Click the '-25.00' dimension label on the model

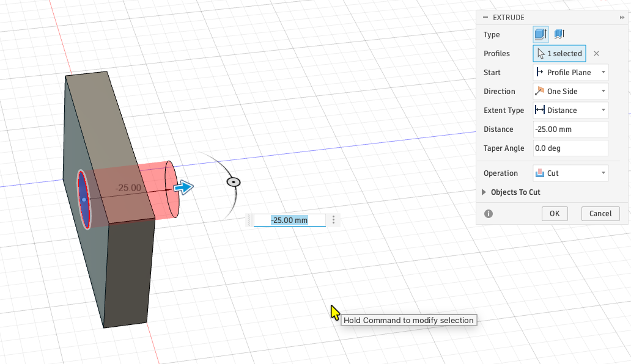(x=128, y=187)
